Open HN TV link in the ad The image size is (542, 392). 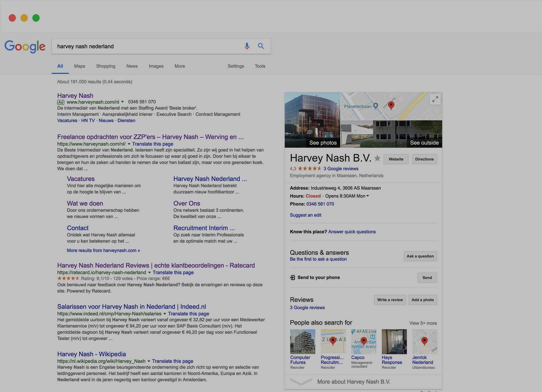tap(88, 121)
